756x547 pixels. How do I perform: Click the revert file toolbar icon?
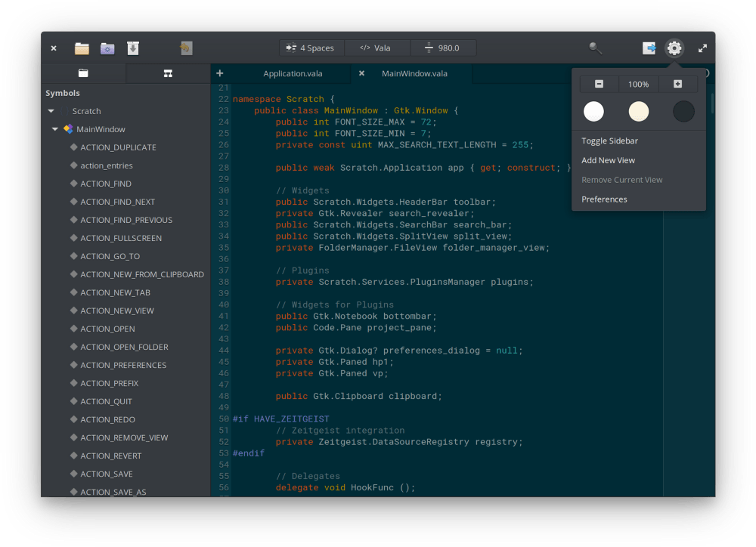tap(185, 48)
